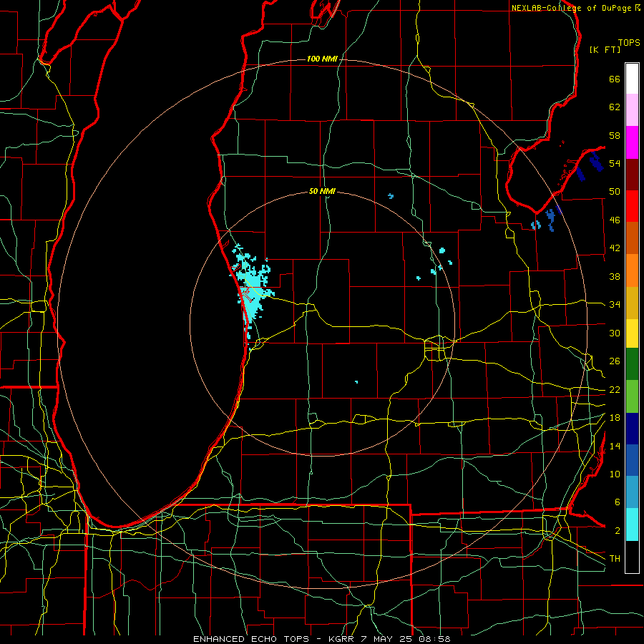Pick the cyan legend swatch
Viewport: 644px width, 644px height.
(632, 525)
